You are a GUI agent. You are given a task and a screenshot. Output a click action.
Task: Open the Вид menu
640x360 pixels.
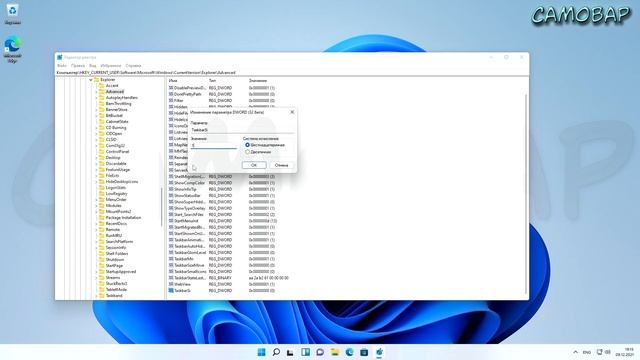(x=93, y=65)
